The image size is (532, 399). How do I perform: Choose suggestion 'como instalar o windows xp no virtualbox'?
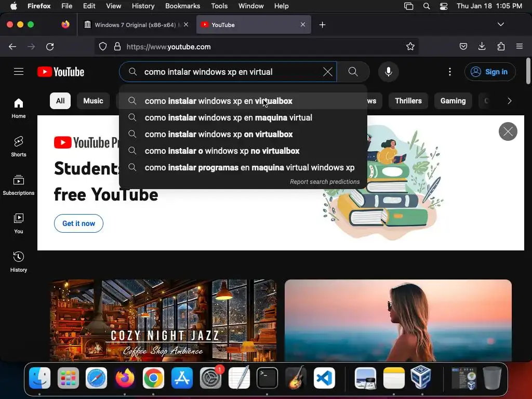(243, 151)
